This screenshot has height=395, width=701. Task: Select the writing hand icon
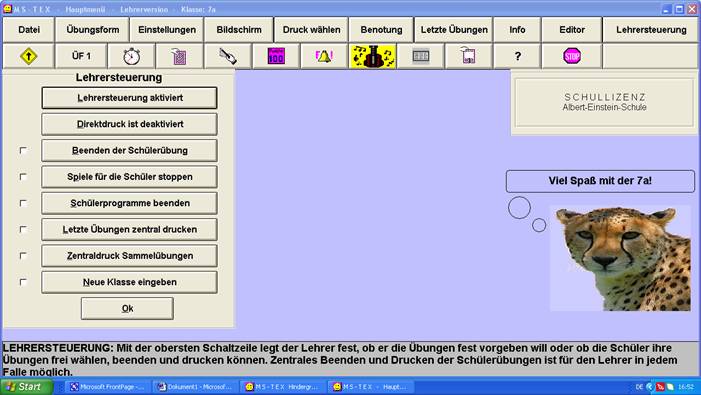pyautogui.click(x=228, y=56)
